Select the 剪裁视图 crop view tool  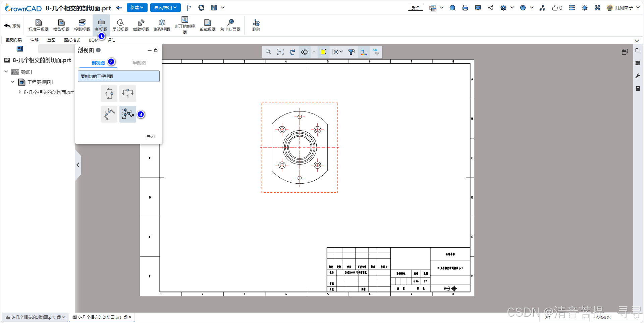(208, 25)
